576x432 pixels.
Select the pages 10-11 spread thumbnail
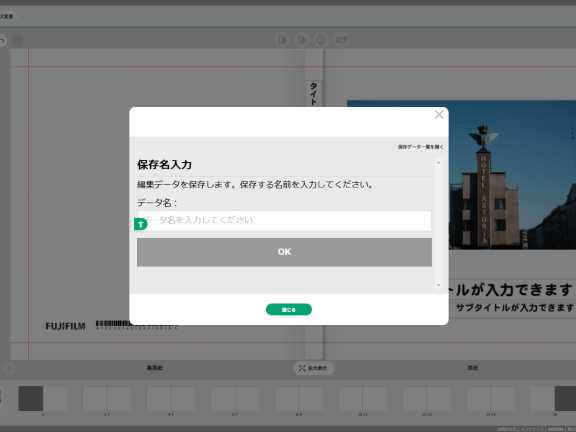(363, 398)
